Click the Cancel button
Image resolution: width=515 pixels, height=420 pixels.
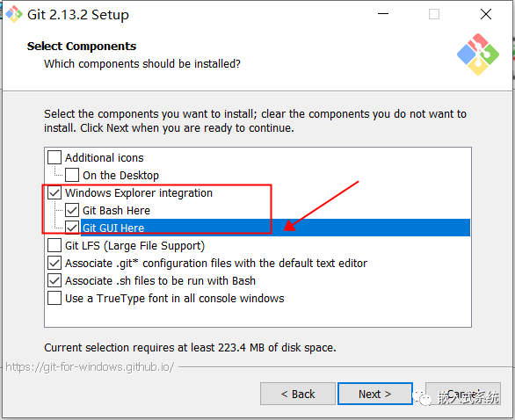(x=463, y=394)
